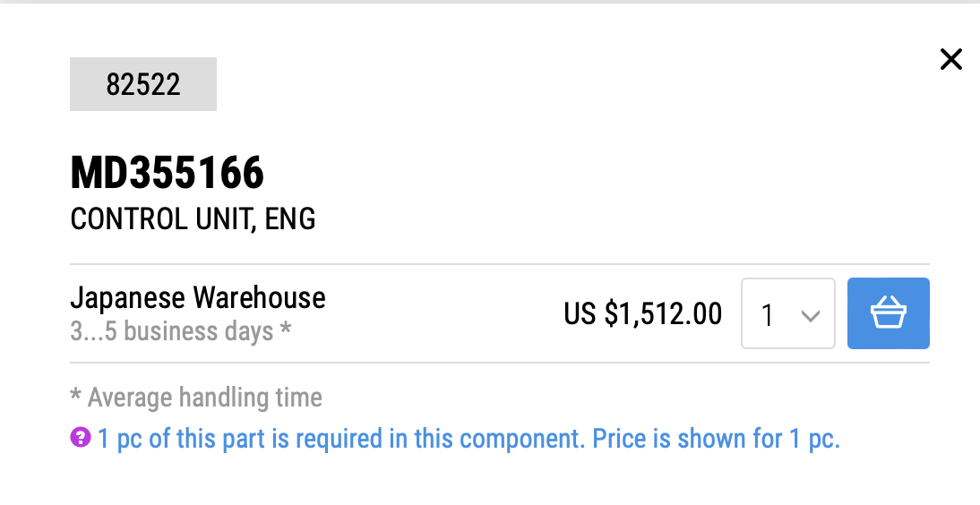This screenshot has height=505, width=980.
Task: Close the part details popup
Action: click(950, 60)
